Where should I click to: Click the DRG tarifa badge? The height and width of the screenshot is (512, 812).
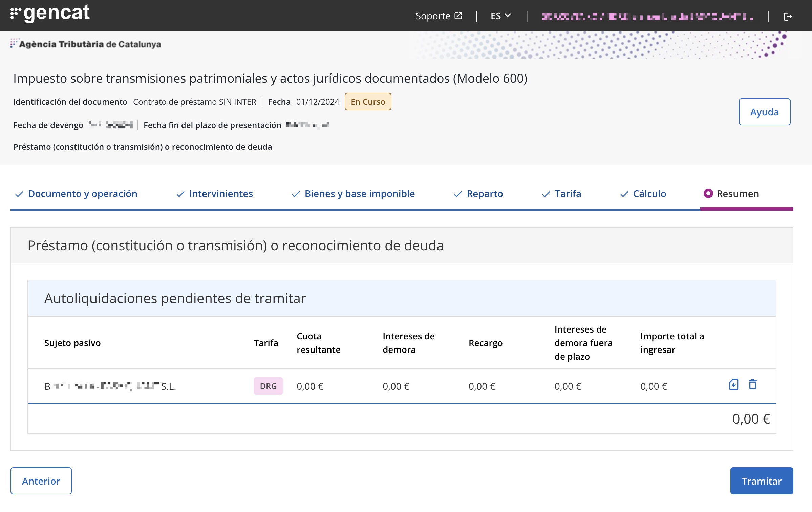click(x=268, y=386)
